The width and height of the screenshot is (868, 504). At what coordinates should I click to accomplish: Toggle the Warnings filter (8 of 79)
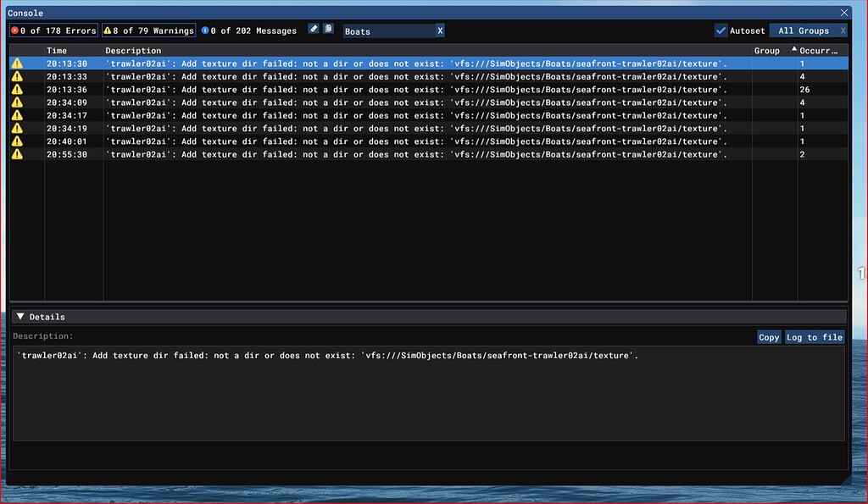click(148, 31)
